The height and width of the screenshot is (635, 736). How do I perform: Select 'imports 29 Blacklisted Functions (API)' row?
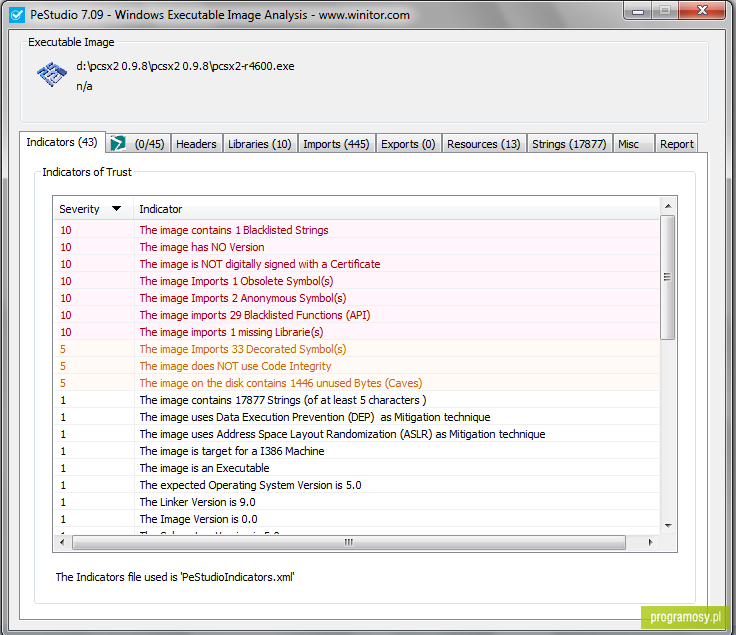click(356, 315)
